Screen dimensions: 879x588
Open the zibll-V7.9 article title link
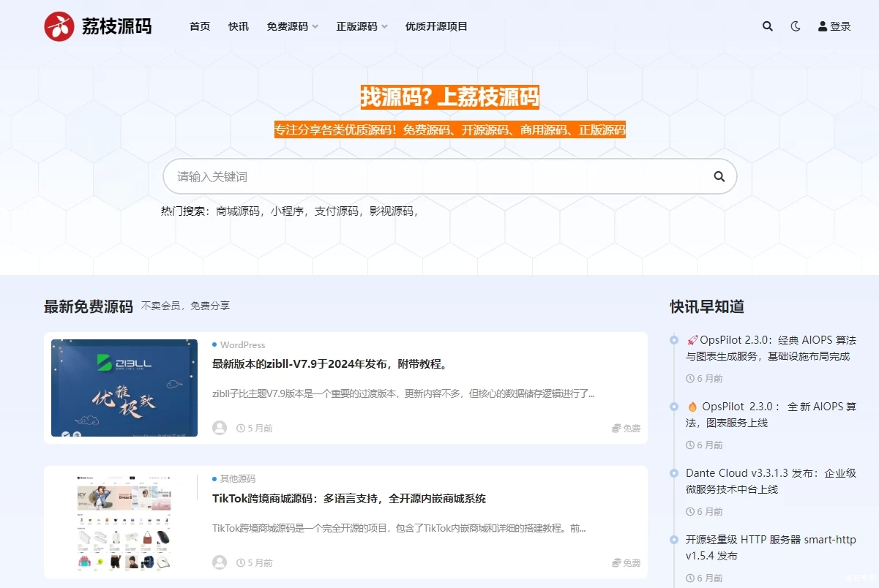(329, 363)
